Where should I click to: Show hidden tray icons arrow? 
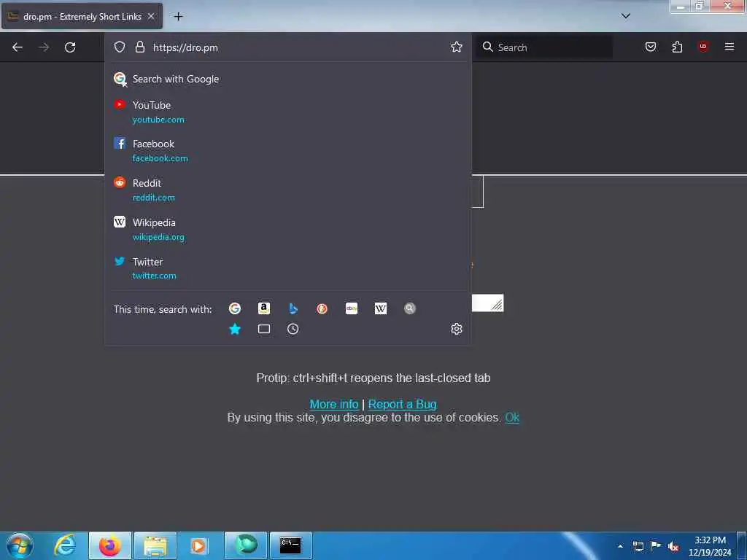(620, 546)
